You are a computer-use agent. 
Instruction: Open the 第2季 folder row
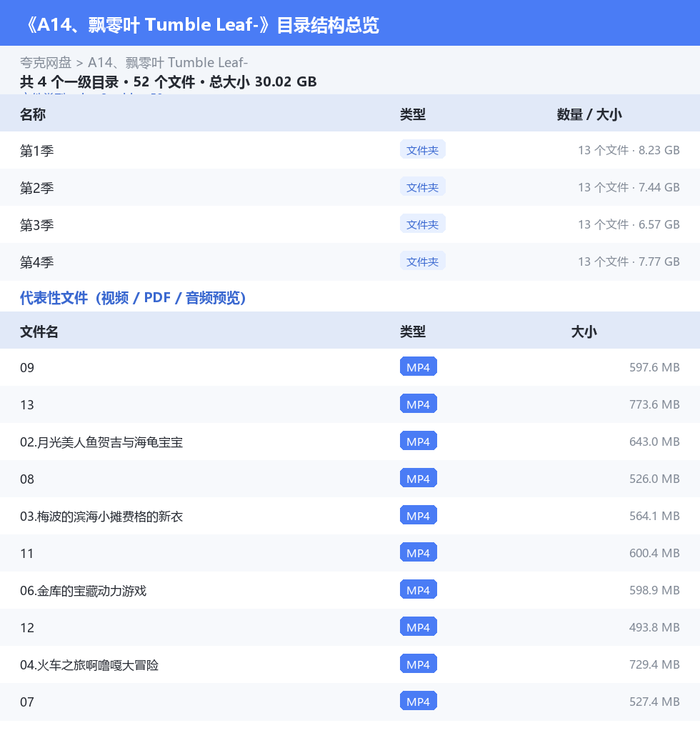[x=350, y=187]
